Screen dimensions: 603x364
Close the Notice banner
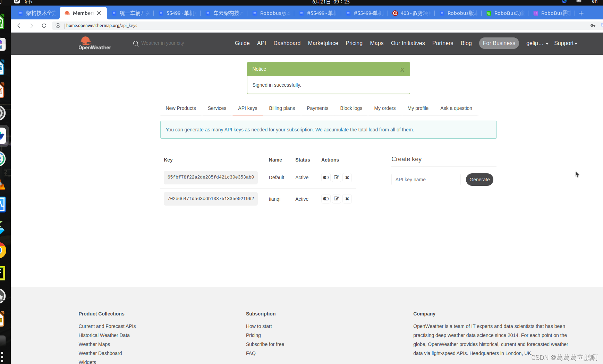[402, 70]
